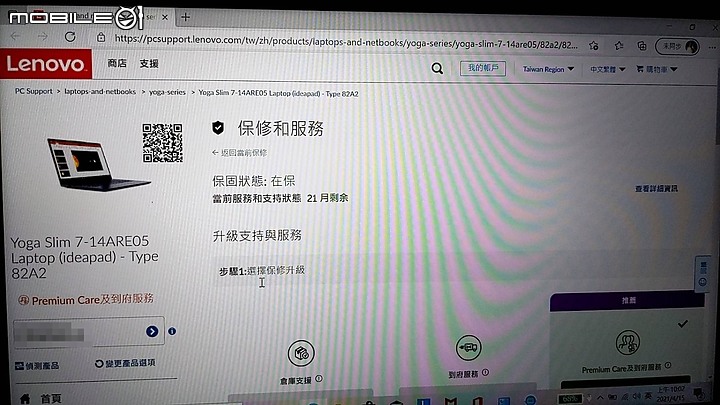Click the info icon next to 到府服務
Viewport: 720px width, 405px height.
click(485, 372)
